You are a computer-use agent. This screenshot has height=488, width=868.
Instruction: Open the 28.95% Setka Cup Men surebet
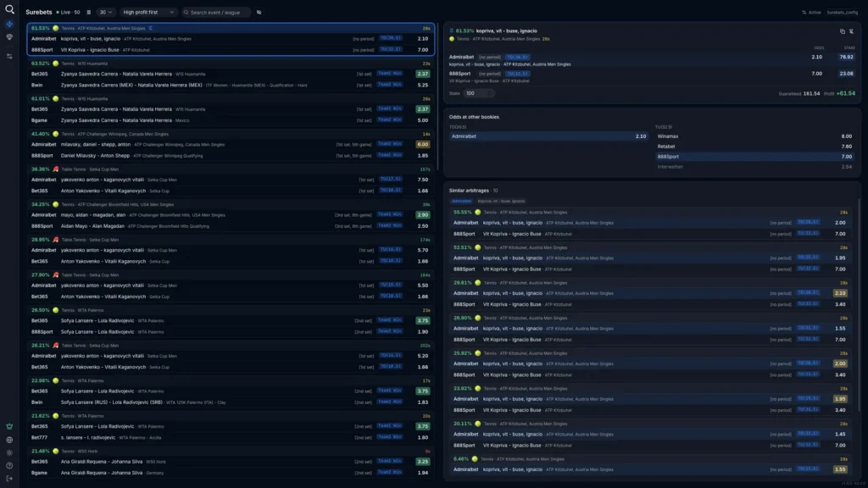231,251
